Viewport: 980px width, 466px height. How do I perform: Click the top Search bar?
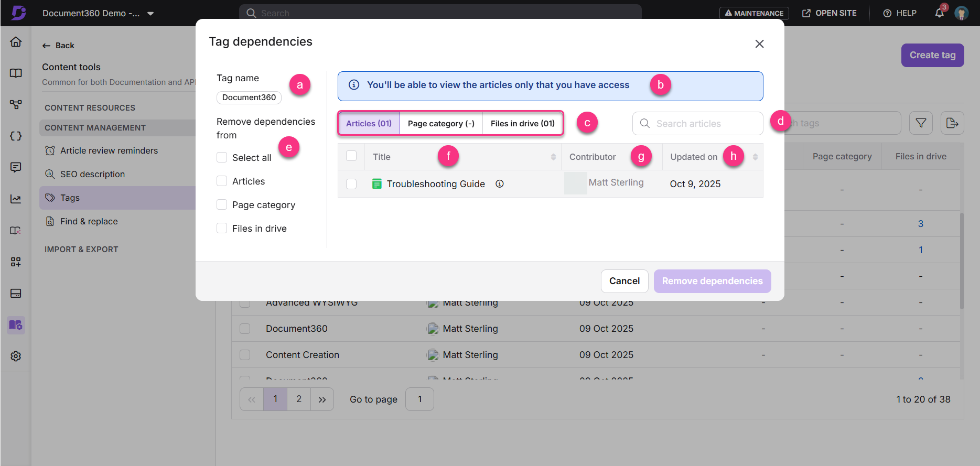(440, 13)
